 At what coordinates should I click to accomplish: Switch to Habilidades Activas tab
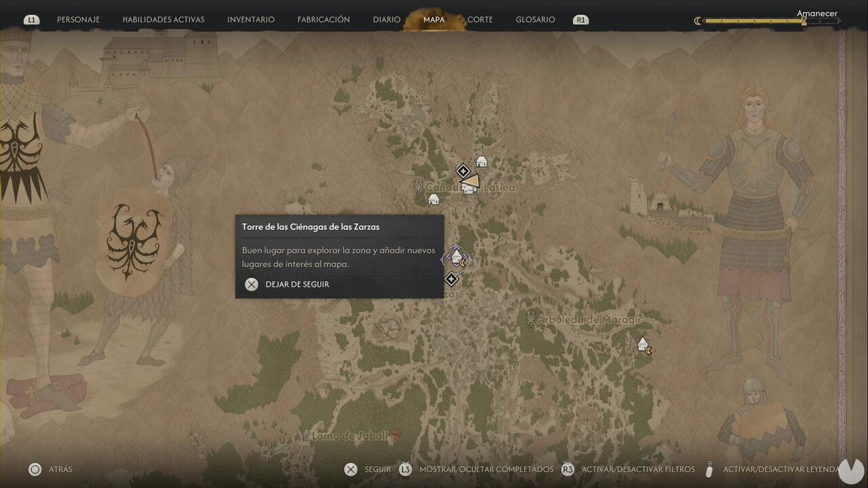(163, 20)
